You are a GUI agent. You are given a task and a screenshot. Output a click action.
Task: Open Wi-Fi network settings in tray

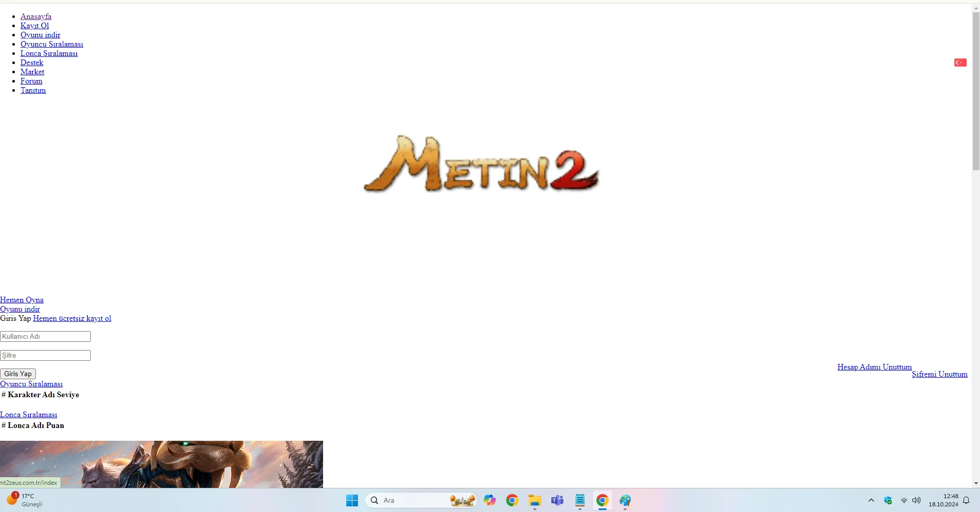[904, 500]
